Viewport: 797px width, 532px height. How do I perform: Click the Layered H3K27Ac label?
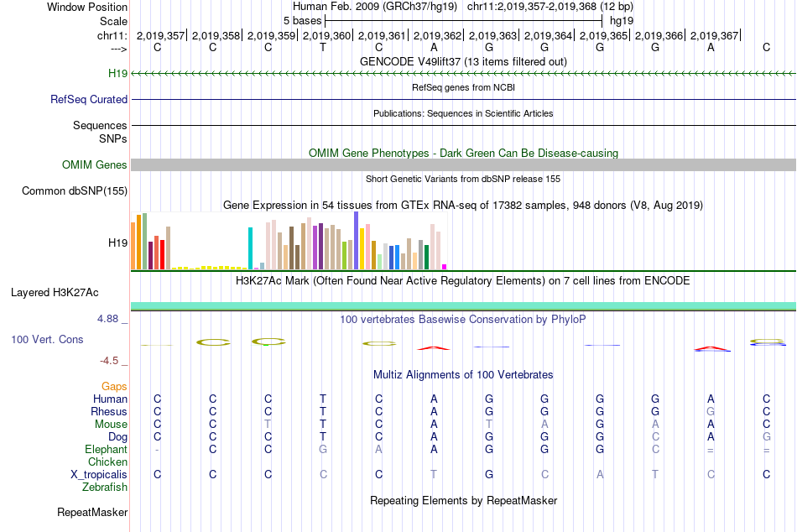[x=55, y=293]
